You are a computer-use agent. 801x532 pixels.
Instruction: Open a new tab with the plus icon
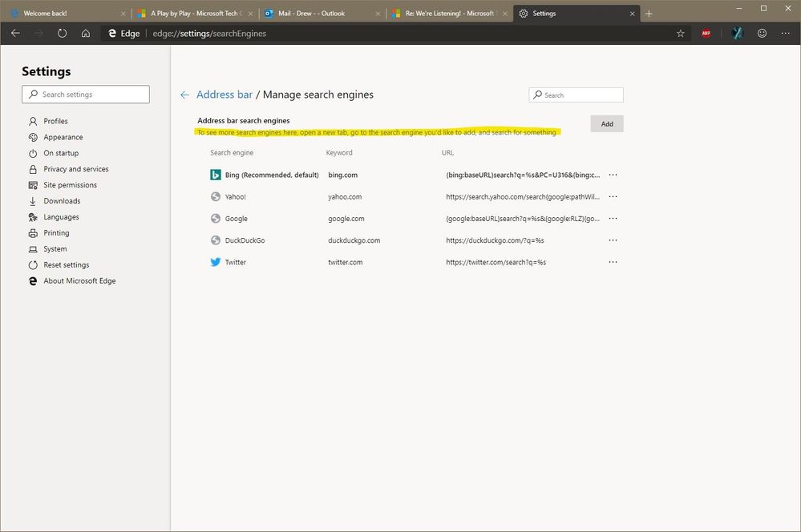point(649,14)
